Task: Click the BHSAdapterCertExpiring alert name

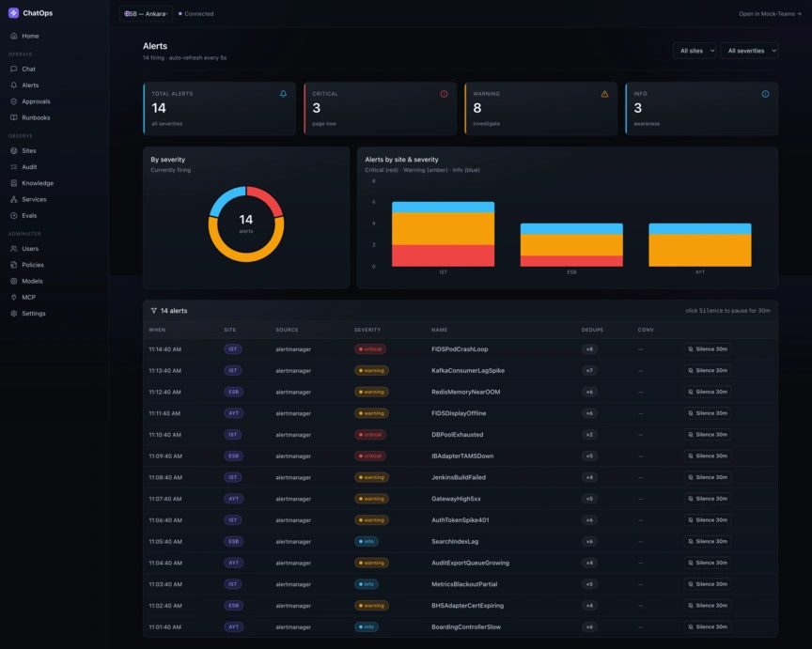Action: 468,606
